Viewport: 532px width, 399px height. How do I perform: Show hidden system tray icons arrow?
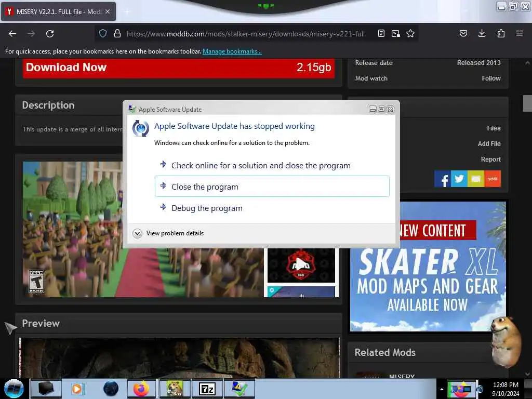pos(442,389)
